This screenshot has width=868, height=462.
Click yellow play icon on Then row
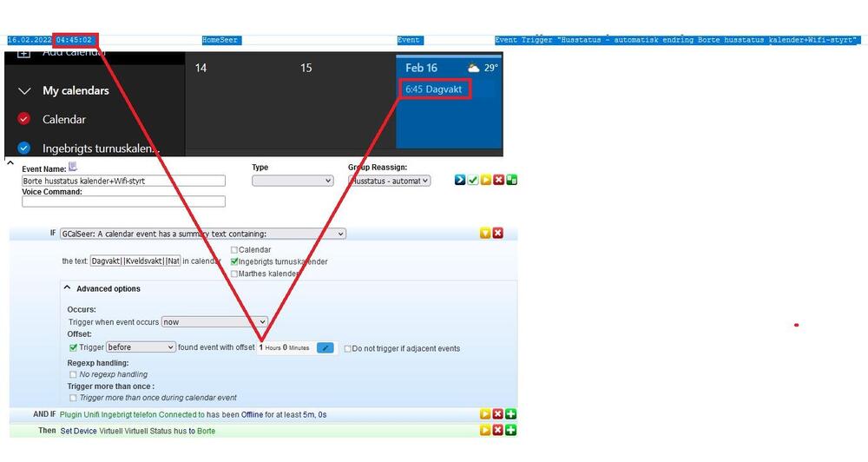(485, 431)
